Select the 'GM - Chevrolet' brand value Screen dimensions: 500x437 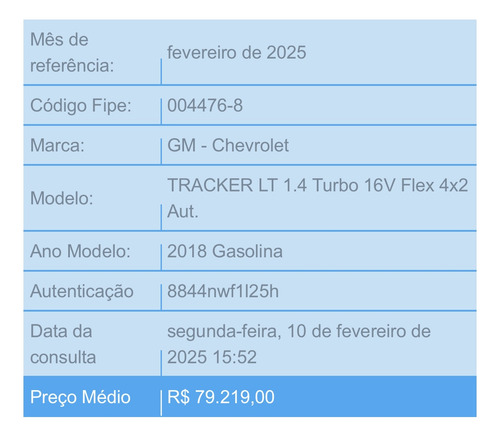tap(228, 146)
